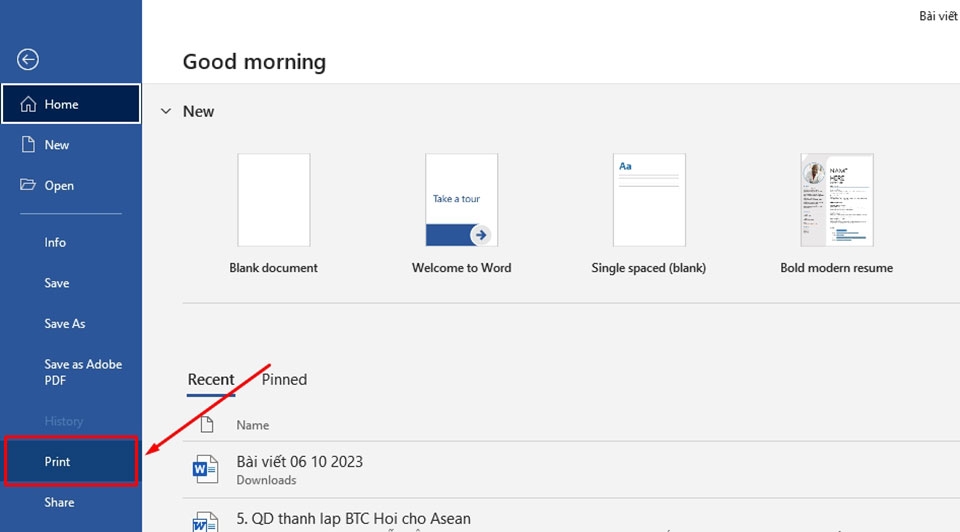The height and width of the screenshot is (532, 960).
Task: Click Save As in the sidebar
Action: tap(65, 324)
